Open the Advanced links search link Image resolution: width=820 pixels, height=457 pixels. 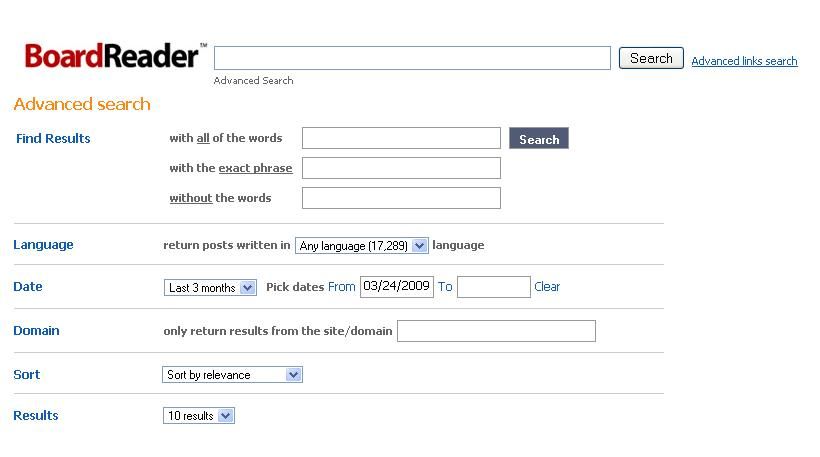pos(744,61)
